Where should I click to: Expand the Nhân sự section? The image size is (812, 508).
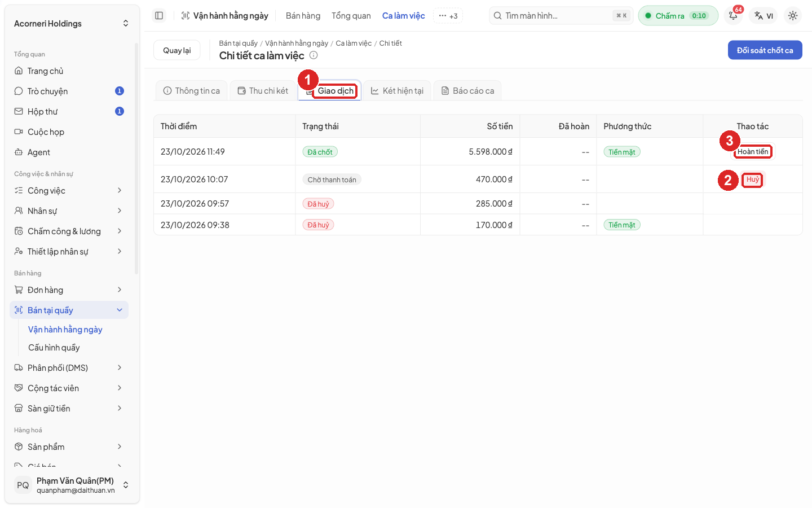click(69, 211)
